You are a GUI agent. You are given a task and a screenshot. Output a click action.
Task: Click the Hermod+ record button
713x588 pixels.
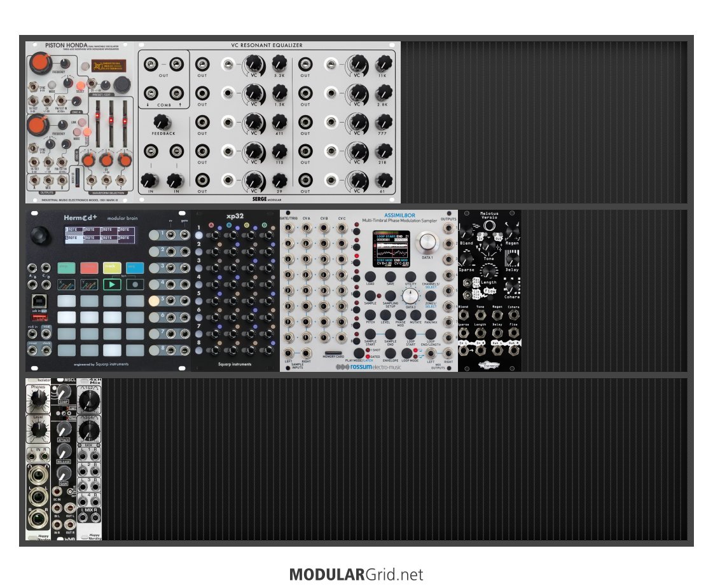pyautogui.click(x=135, y=284)
